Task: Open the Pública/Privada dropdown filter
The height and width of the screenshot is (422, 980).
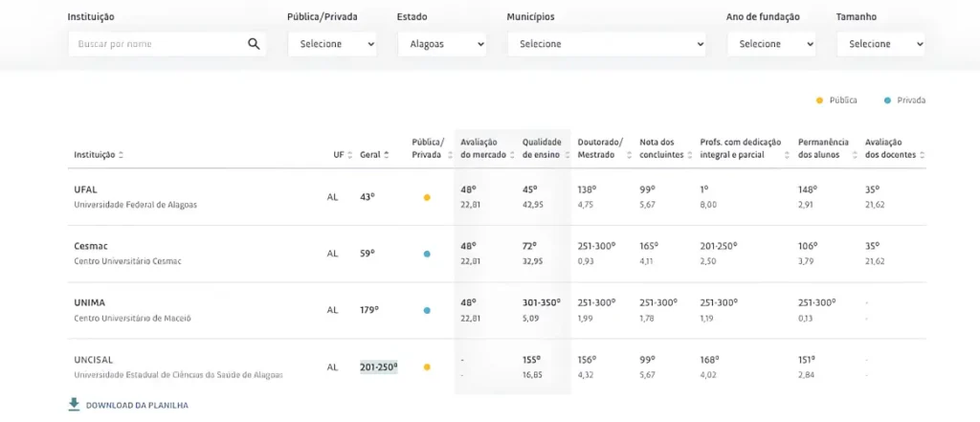Action: point(331,44)
